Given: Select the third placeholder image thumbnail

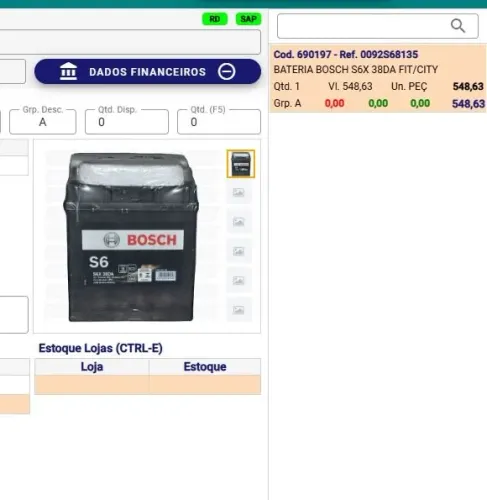Looking at the screenshot, I should point(239,222).
